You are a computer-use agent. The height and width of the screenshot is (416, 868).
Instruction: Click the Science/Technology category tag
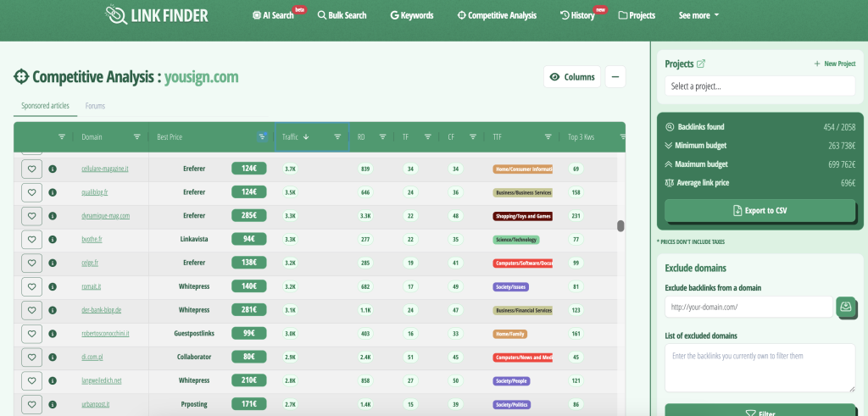516,240
